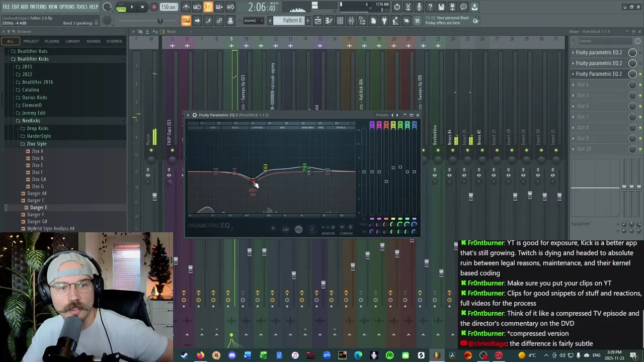Collapse the NexKicks folder
Viewport: 644px width, 362px height.
pos(31,121)
